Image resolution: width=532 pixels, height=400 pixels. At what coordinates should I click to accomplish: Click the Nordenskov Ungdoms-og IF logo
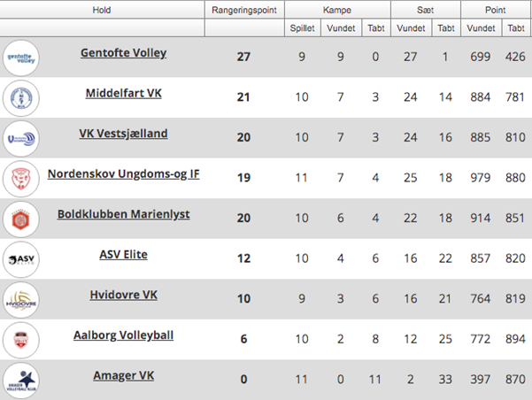[21, 179]
